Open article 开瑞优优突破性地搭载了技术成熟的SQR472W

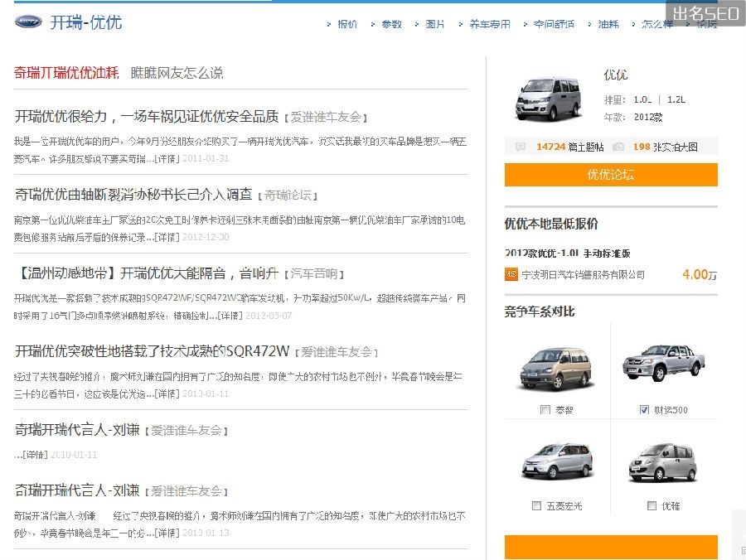(153, 351)
